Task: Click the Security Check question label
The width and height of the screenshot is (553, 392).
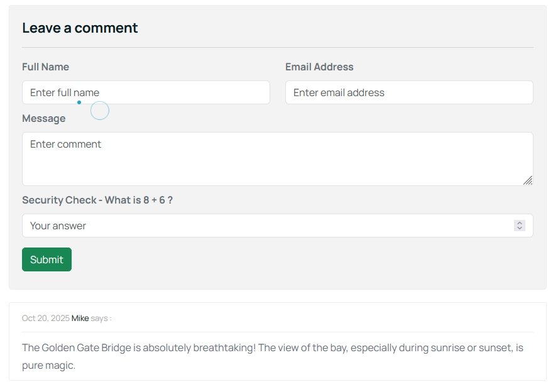Action: tap(98, 200)
